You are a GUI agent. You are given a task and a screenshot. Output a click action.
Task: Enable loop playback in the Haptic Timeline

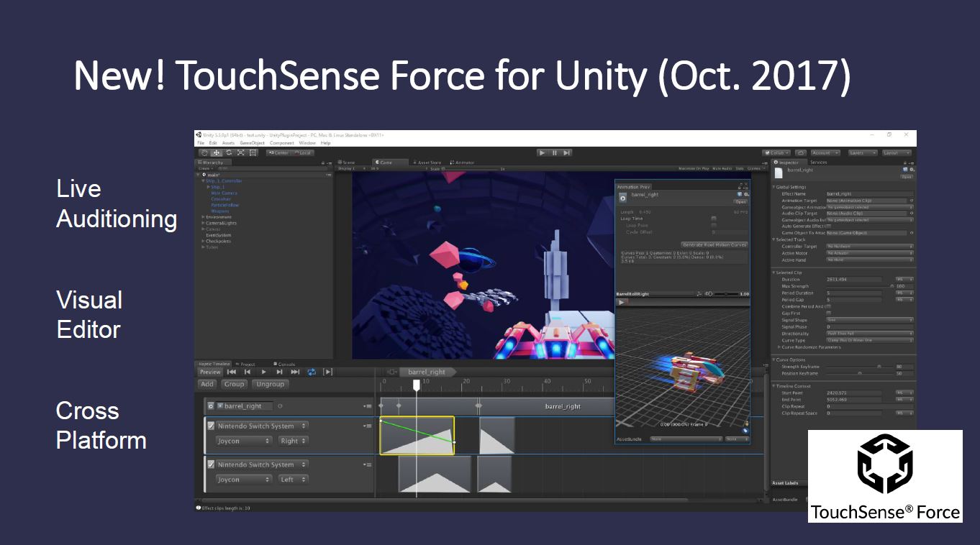point(312,372)
